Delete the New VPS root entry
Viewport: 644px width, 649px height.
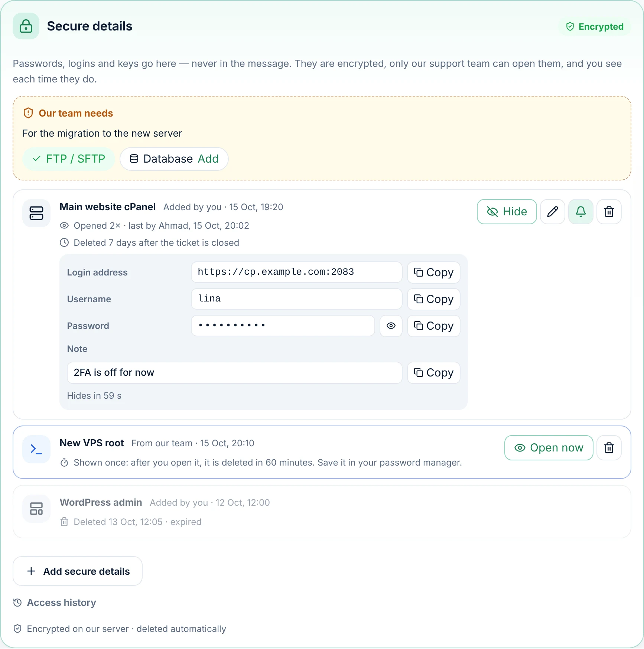609,448
